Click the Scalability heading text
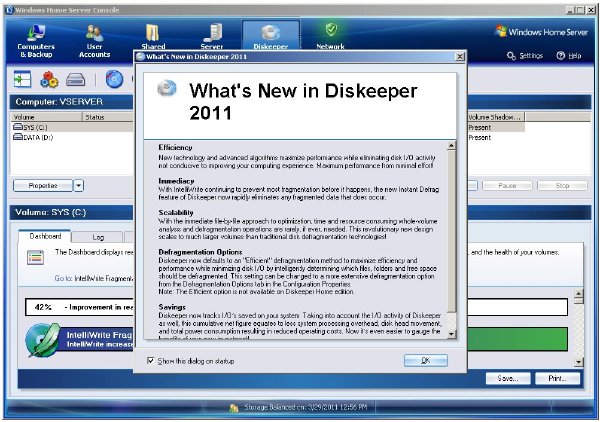 (x=176, y=212)
